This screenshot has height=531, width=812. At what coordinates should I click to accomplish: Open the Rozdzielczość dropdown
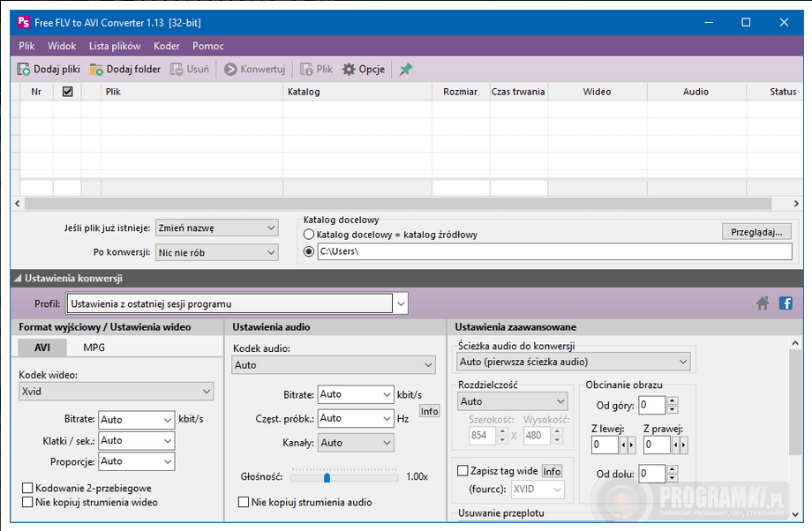pos(513,401)
